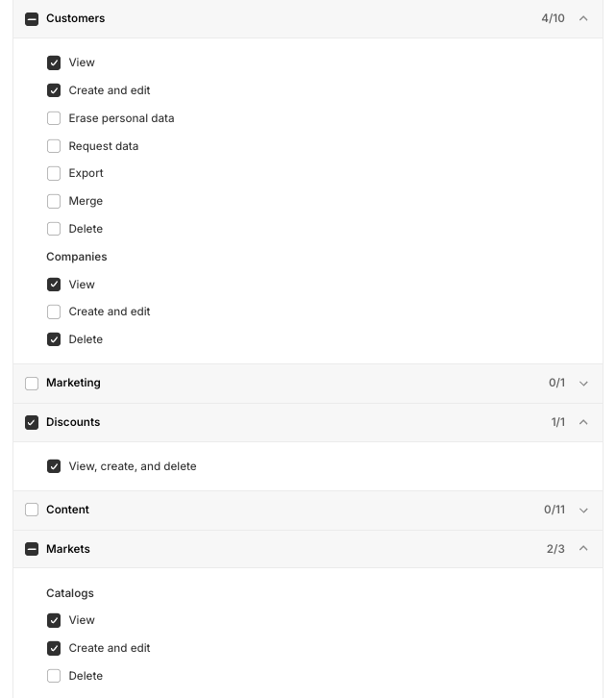Collapse the Customers section chevron
Screen dimensions: 616x698
coord(583,18)
